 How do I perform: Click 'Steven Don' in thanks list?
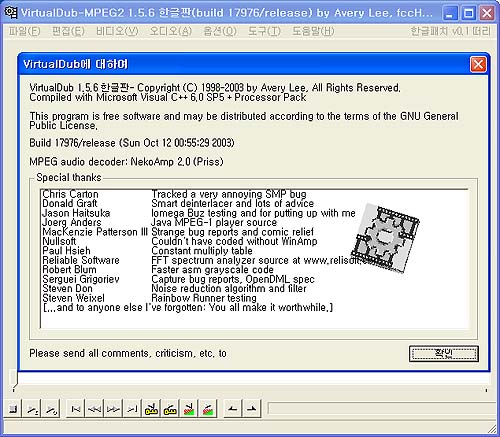(67, 288)
